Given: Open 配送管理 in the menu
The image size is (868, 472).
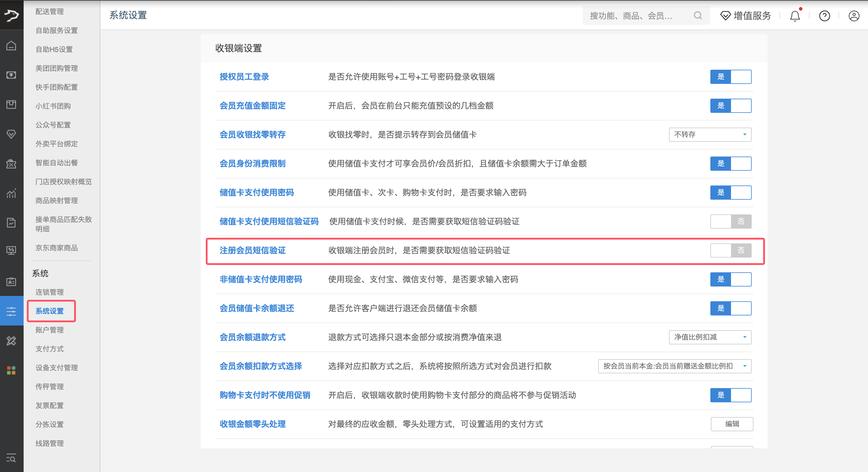Looking at the screenshot, I should tap(50, 12).
